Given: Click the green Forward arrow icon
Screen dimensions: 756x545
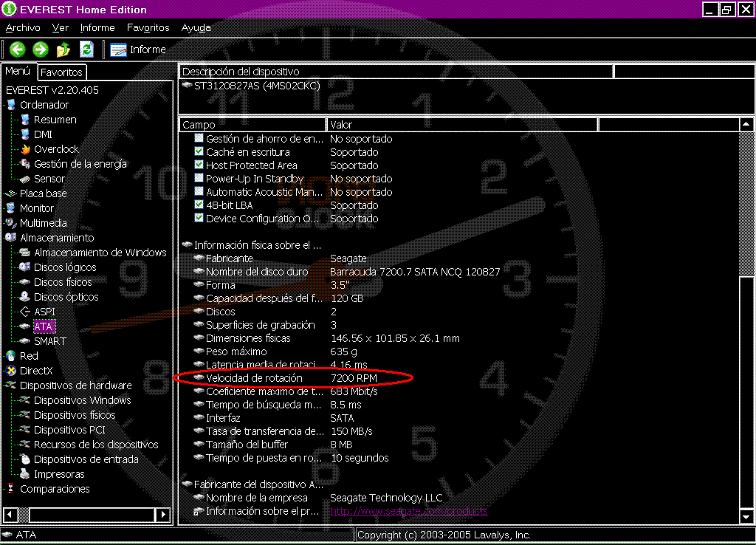Looking at the screenshot, I should pos(41,49).
